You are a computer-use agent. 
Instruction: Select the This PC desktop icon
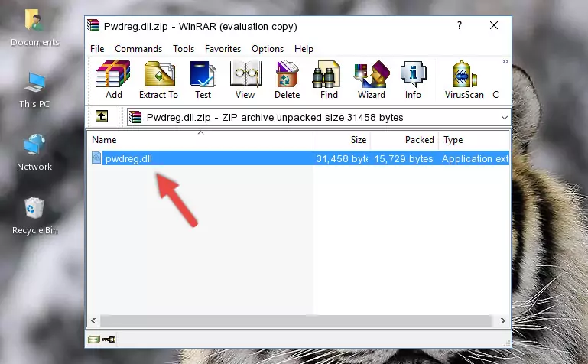[34, 90]
